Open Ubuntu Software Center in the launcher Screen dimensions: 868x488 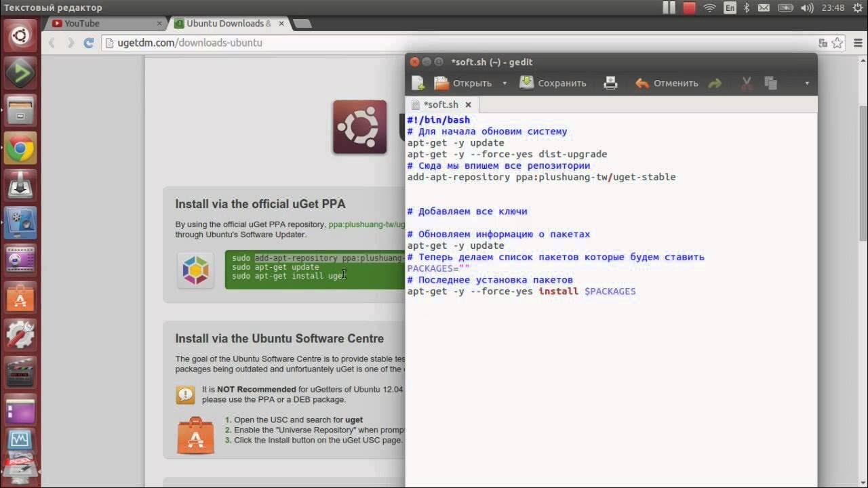coord(20,298)
